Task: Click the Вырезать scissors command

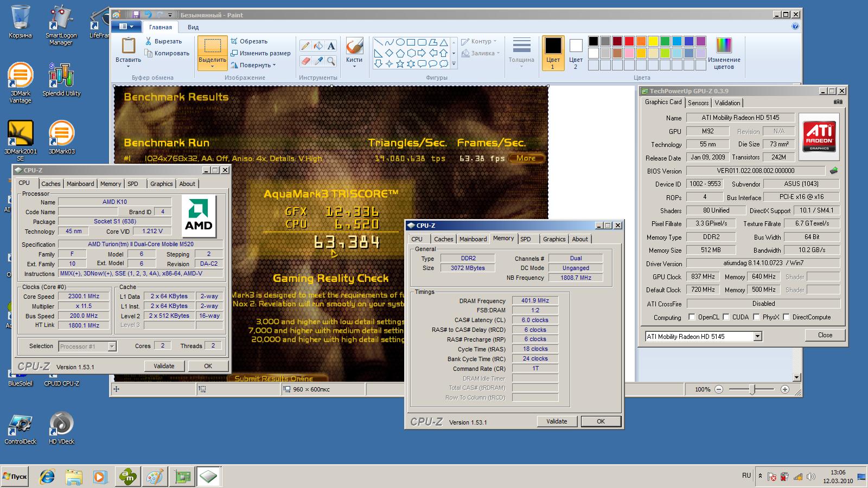Action: (x=164, y=41)
